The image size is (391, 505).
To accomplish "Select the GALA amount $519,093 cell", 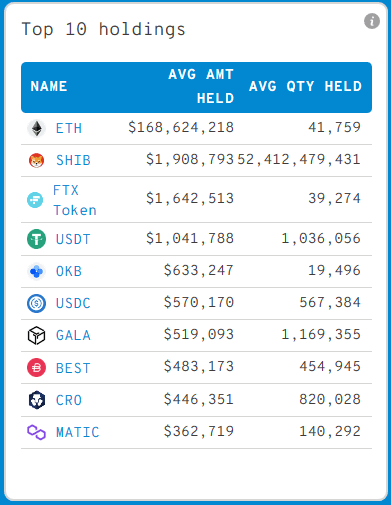I will pyautogui.click(x=199, y=334).
